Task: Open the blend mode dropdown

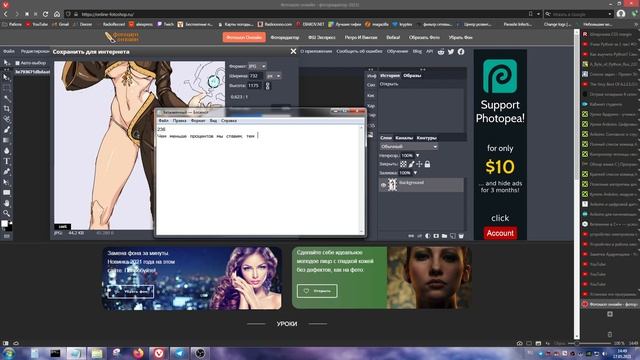Action: [409, 147]
